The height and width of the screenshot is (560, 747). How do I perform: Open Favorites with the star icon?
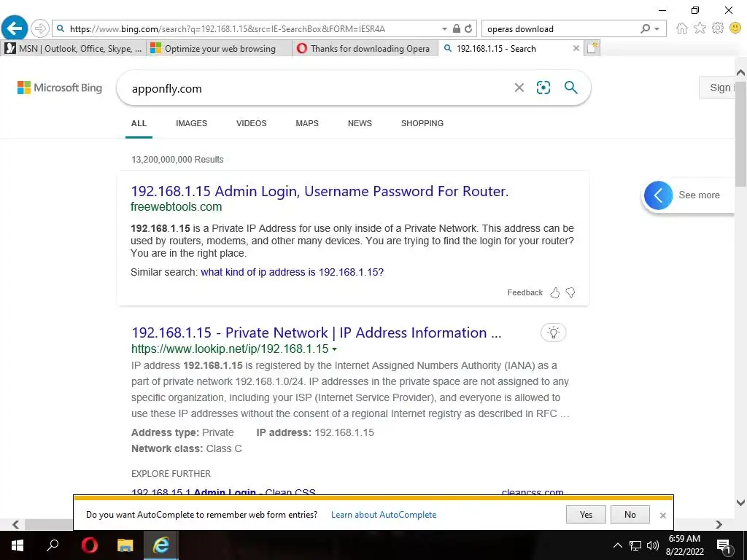[700, 28]
